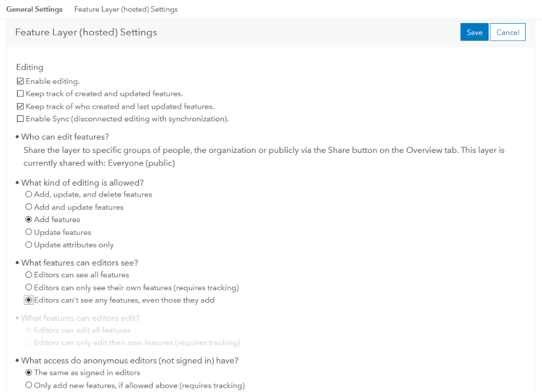Click the Save button
The width and height of the screenshot is (542, 392).
474,33
